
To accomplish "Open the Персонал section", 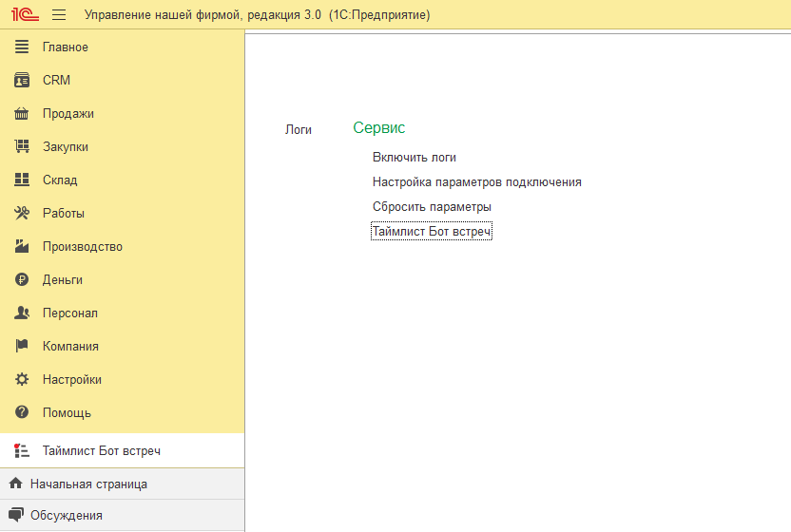I will click(69, 313).
